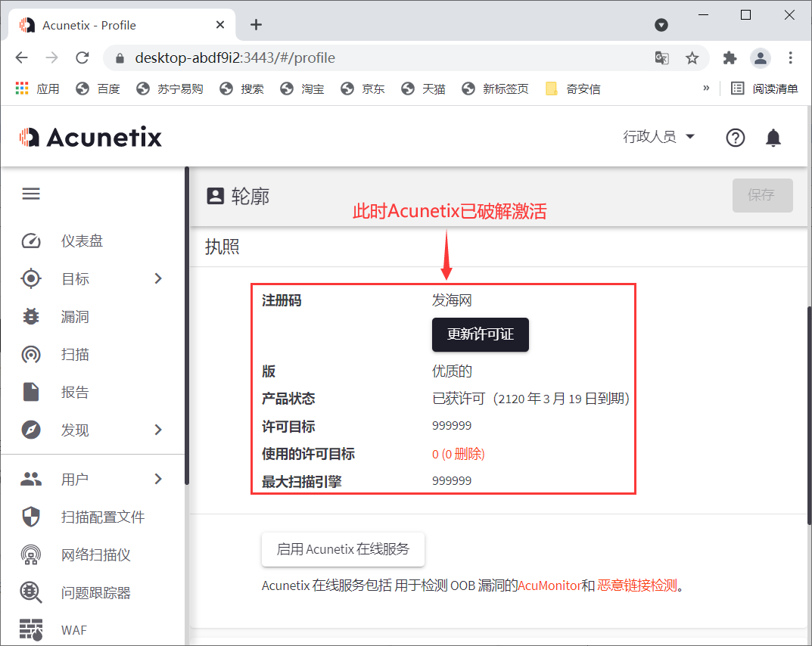Screen dimensions: 812x646
Task: Click the 更新许可证 button
Action: tap(480, 334)
